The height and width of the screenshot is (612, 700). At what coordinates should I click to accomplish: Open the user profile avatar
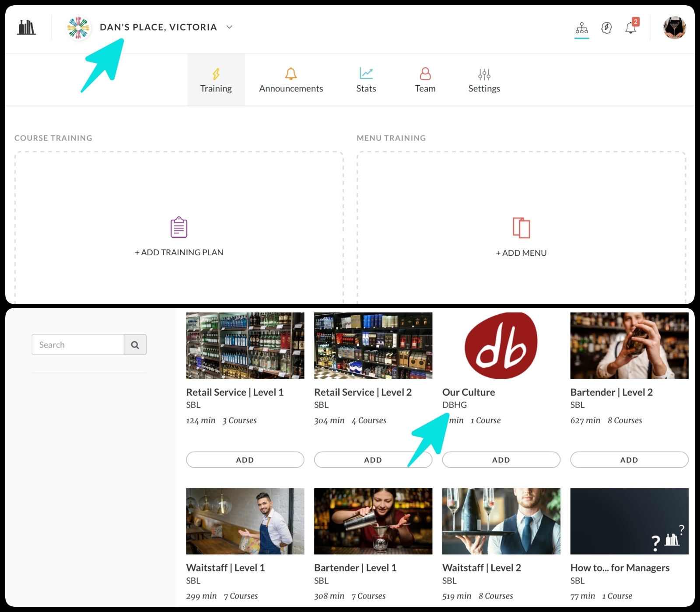(674, 28)
